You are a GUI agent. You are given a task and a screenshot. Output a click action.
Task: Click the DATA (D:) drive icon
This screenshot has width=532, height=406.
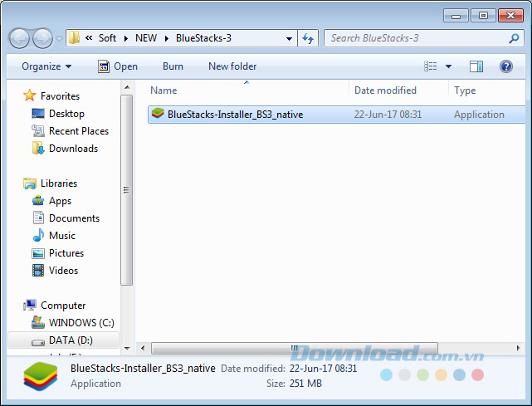pos(38,341)
